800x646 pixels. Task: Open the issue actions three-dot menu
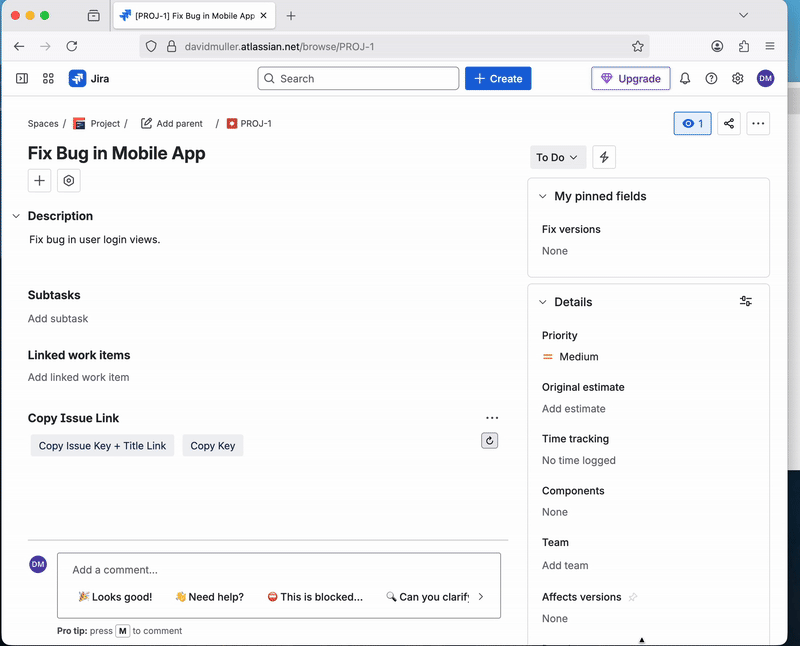(758, 124)
